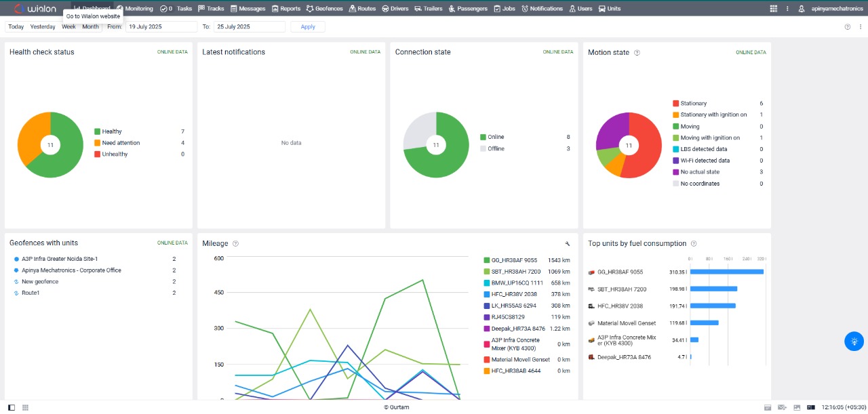Click the Wialon logo

tap(35, 9)
